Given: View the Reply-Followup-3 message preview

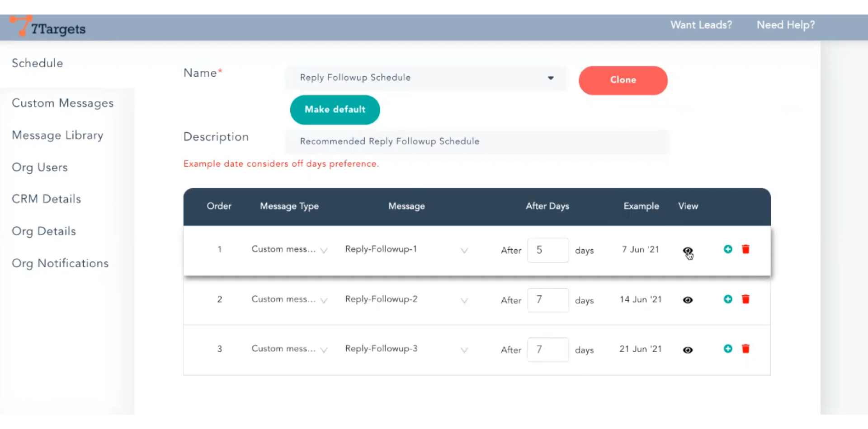Looking at the screenshot, I should 688,350.
